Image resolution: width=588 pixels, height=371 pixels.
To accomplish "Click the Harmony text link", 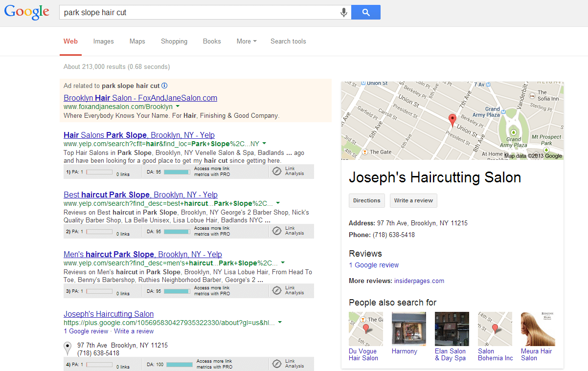I will tap(405, 351).
